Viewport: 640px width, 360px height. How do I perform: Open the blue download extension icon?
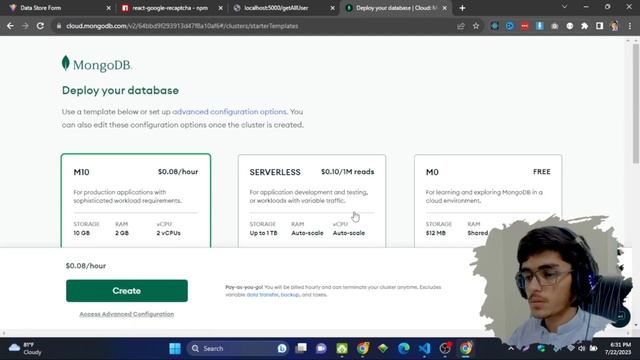pos(540,26)
